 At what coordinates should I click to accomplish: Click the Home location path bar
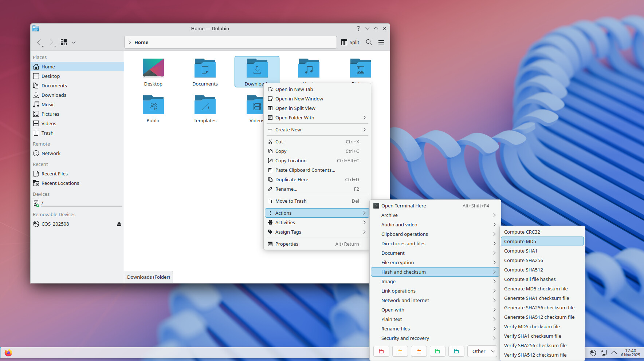pyautogui.click(x=230, y=42)
